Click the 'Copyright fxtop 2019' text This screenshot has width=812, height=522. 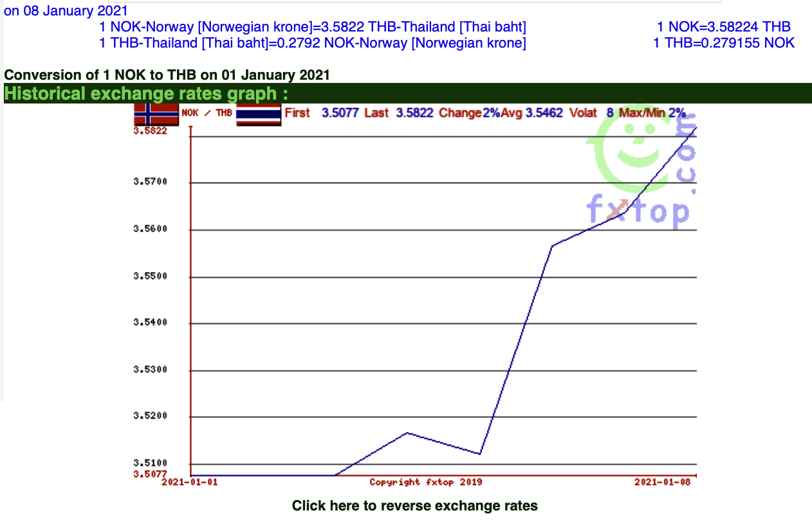[x=425, y=482]
